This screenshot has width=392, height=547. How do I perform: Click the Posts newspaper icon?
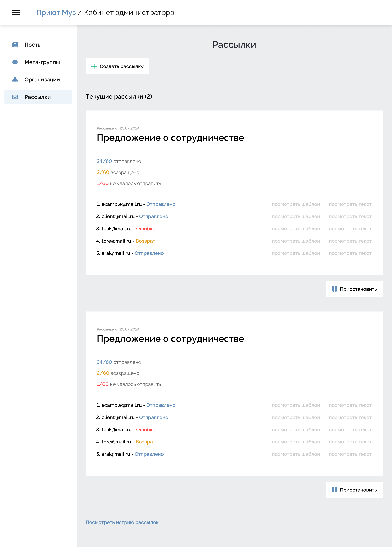[15, 45]
